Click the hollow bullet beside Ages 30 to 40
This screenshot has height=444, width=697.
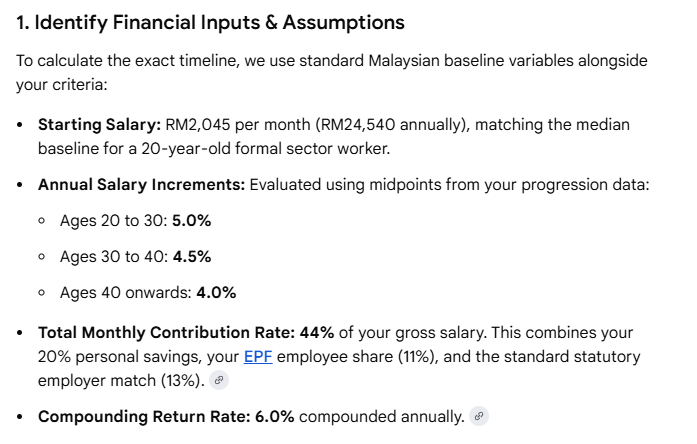tap(42, 256)
